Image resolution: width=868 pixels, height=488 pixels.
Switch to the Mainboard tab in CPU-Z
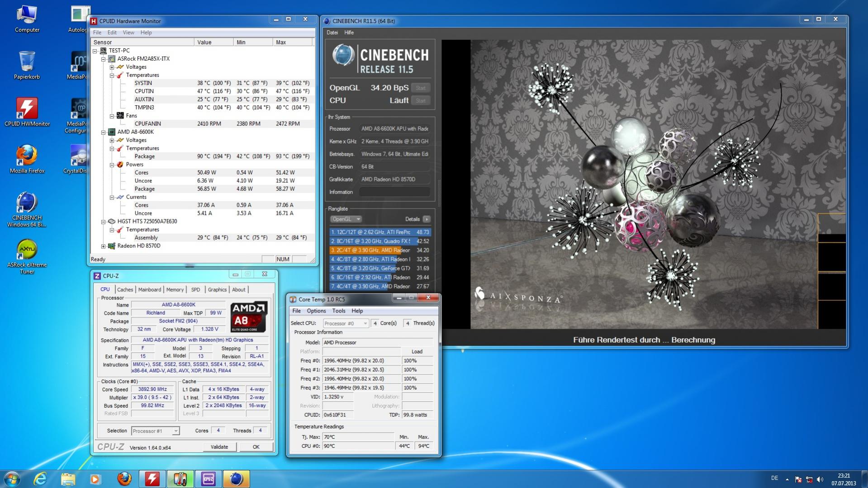[150, 290]
